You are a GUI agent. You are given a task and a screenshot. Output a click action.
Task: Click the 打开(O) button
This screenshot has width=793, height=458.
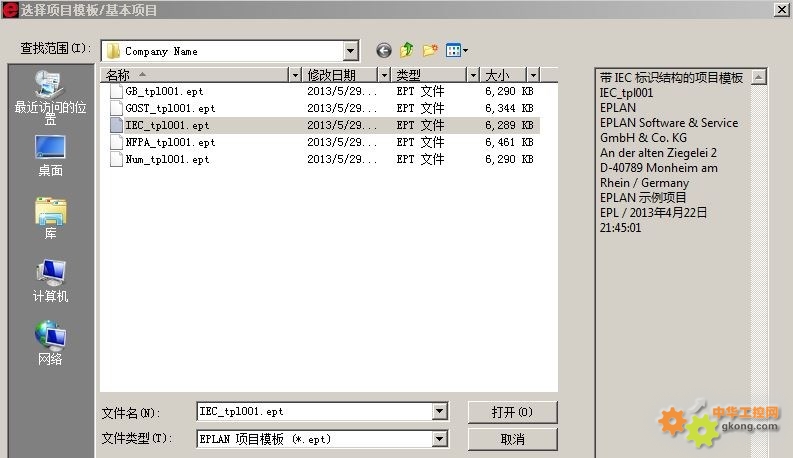(512, 412)
